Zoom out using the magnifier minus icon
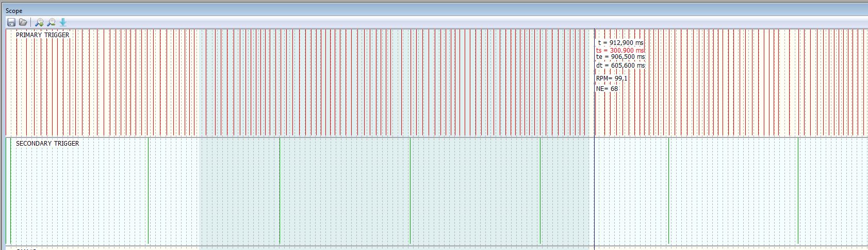The height and width of the screenshot is (250, 868). coord(51,22)
